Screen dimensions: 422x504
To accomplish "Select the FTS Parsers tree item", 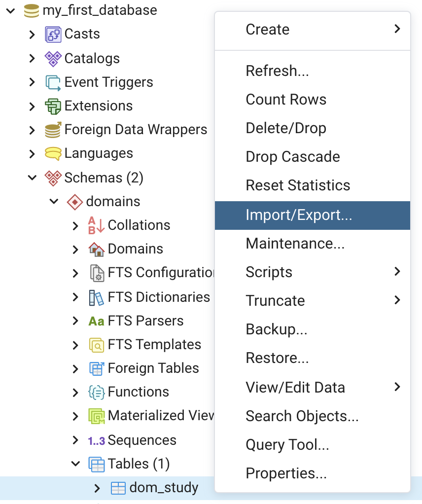I will (x=145, y=321).
